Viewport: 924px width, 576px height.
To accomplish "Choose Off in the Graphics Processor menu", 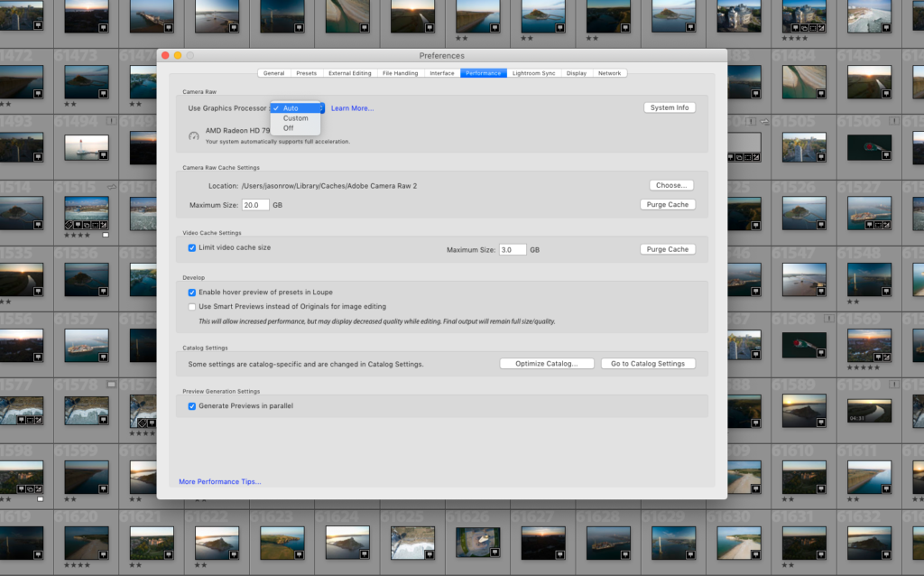I will [x=296, y=128].
